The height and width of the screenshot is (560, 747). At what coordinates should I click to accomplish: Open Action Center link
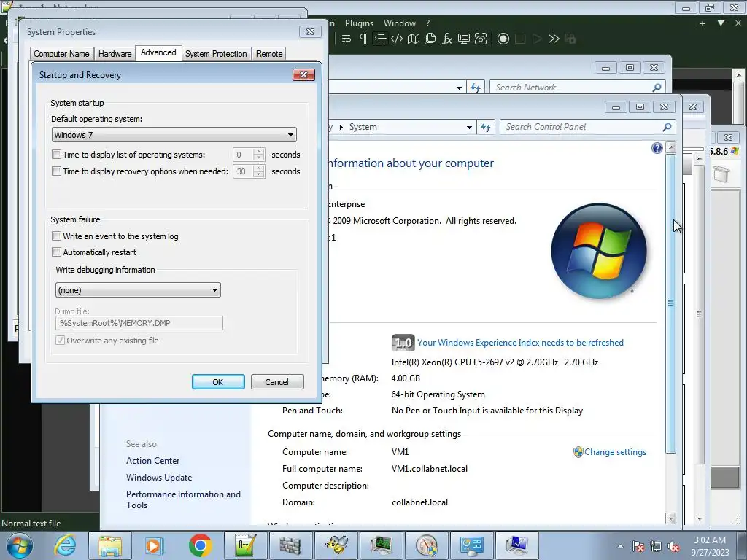[153, 461]
